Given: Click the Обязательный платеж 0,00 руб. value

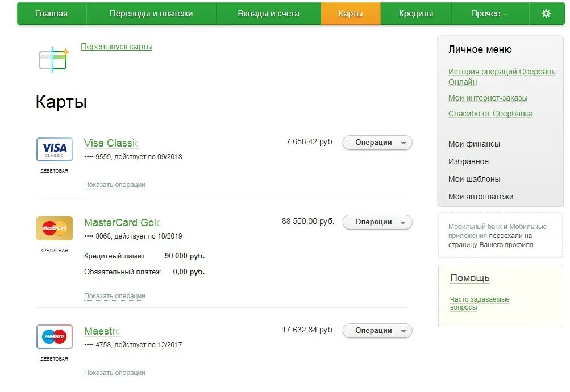Looking at the screenshot, I should coord(189,272).
